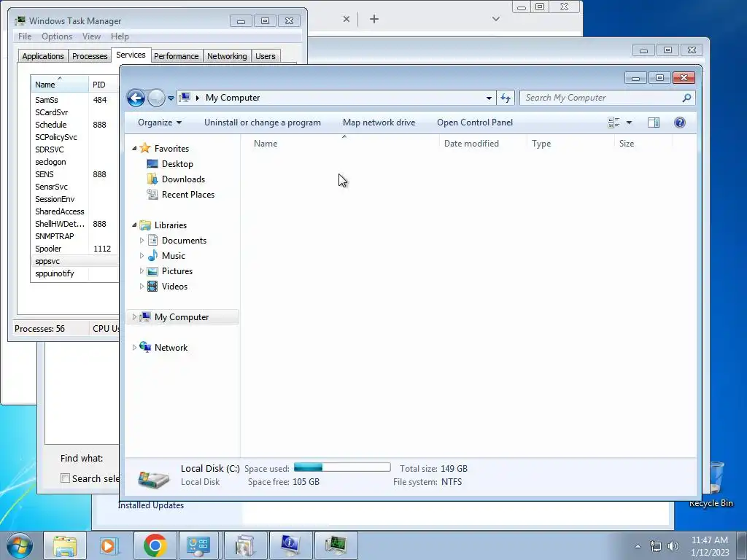The image size is (747, 560).
Task: Expand the Documents library
Action: click(x=142, y=241)
